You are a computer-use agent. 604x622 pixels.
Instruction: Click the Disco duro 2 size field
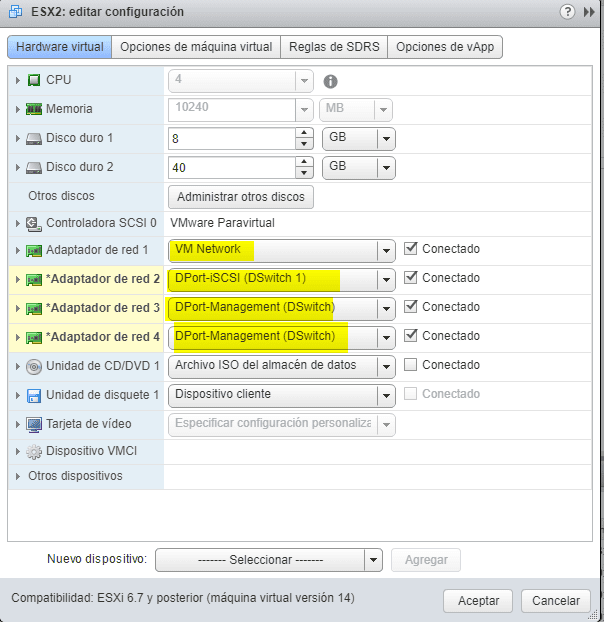click(x=232, y=168)
